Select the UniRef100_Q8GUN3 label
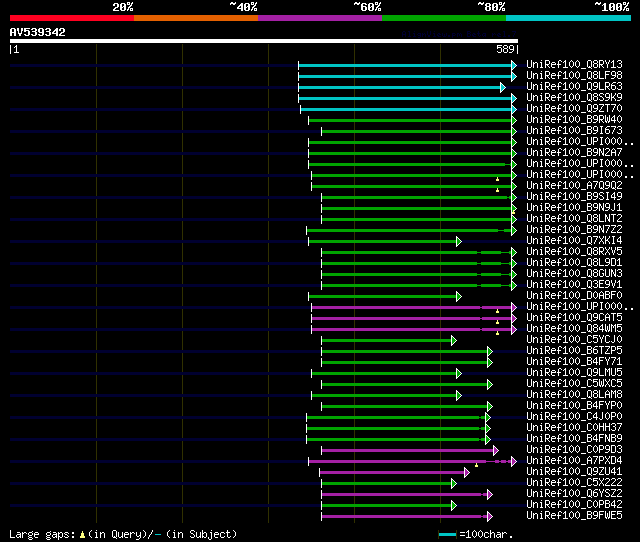640x542 pixels. click(x=574, y=274)
